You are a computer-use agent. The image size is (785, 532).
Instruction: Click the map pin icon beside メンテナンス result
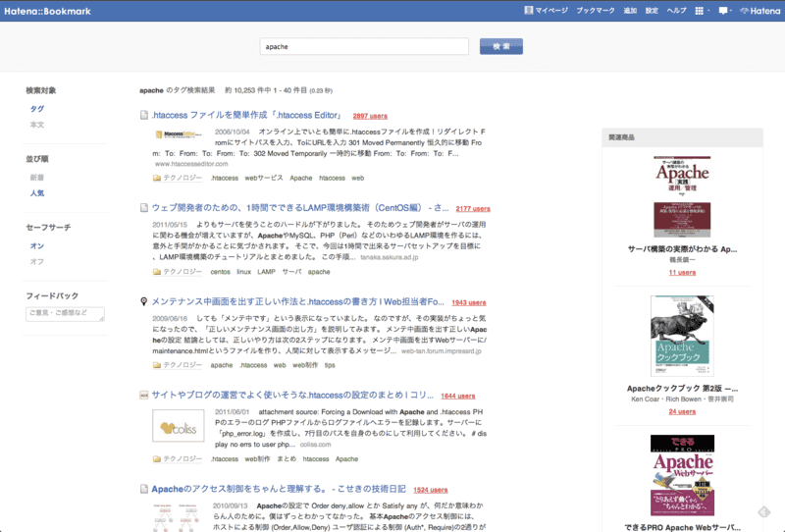click(x=143, y=301)
